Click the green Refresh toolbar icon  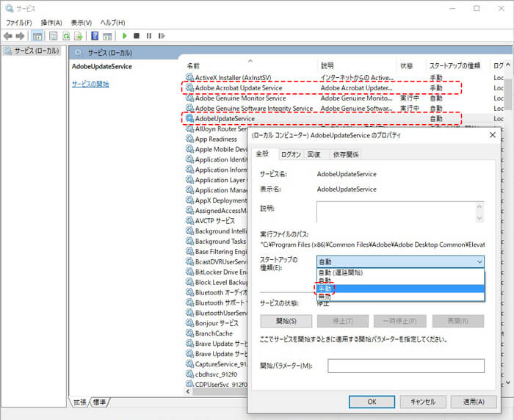66,36
